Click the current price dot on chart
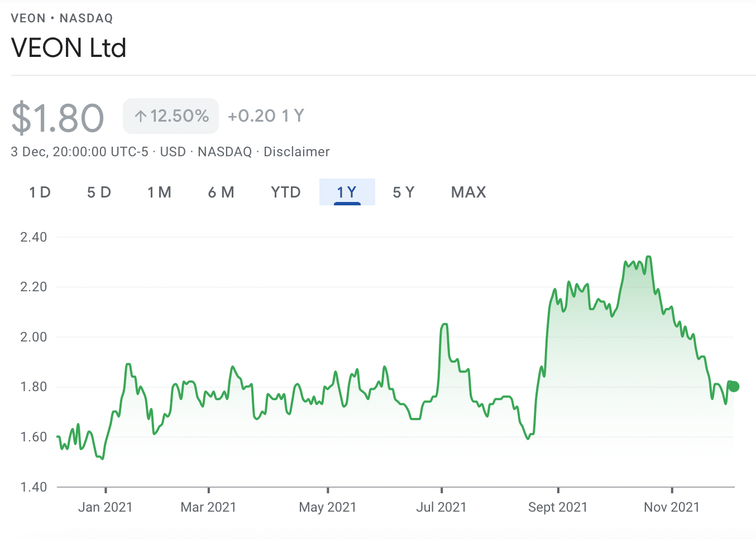The image size is (756, 539). coord(734,386)
